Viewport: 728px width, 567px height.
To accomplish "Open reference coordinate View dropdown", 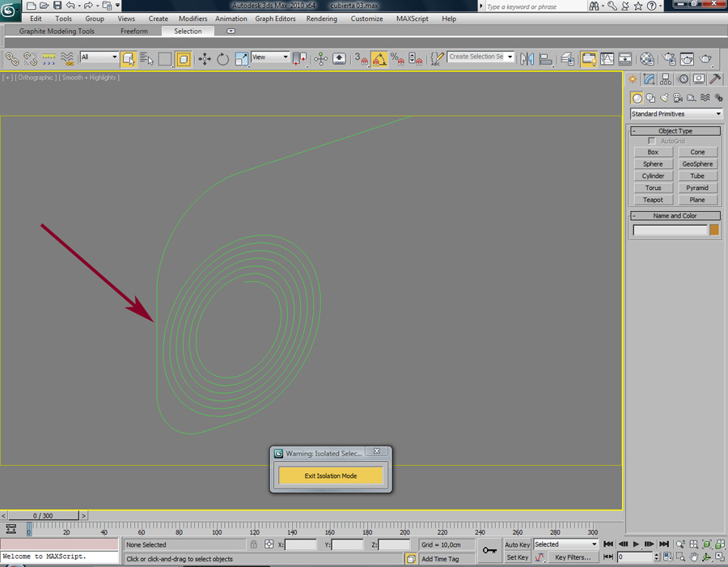I will [x=270, y=57].
